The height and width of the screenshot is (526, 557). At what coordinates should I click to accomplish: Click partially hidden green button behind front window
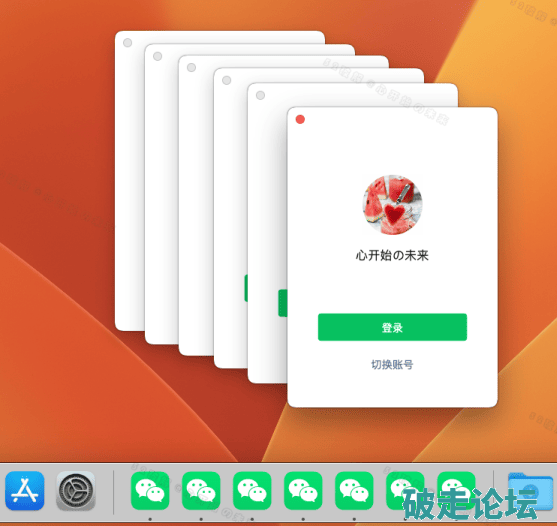283,303
